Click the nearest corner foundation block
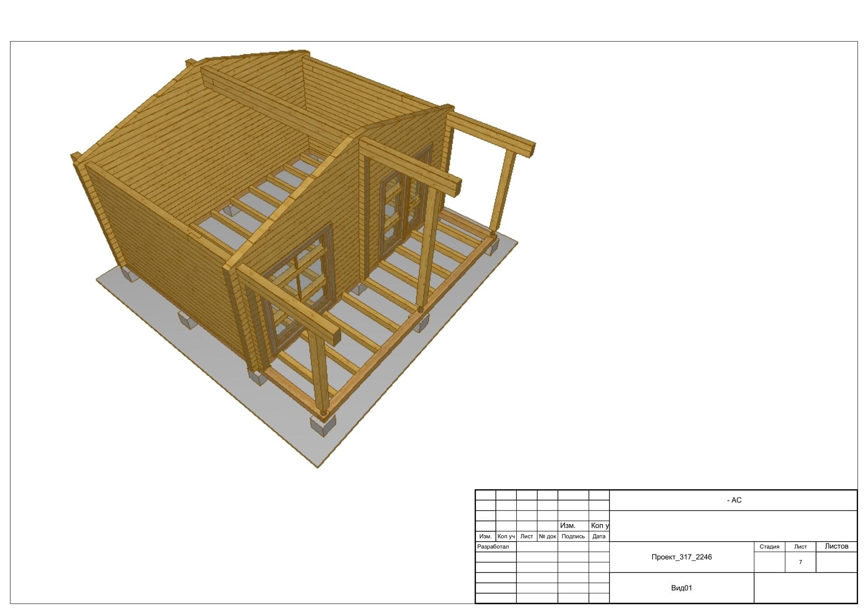 [323, 425]
